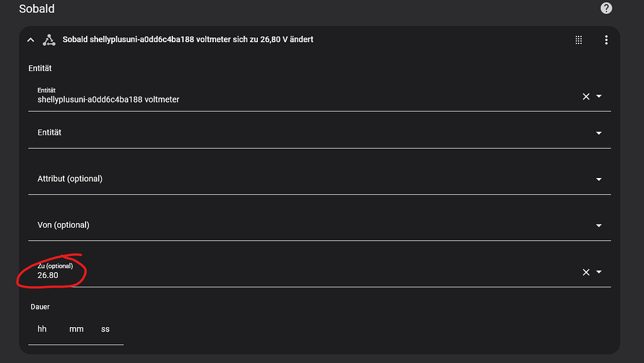Collapse the trigger card with the chevron
The height and width of the screenshot is (363, 644).
[30, 39]
